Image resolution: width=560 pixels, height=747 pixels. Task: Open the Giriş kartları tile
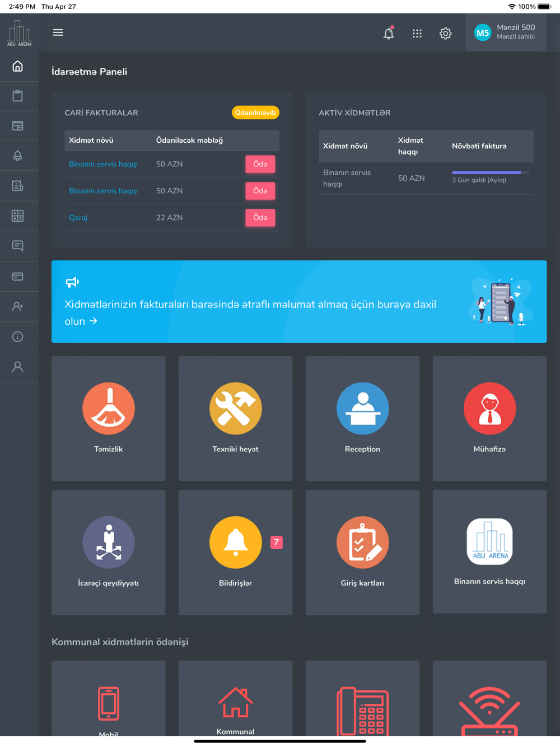click(363, 552)
